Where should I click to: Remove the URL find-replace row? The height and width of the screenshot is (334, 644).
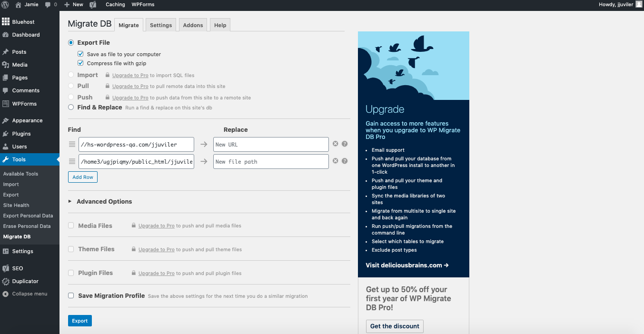click(335, 144)
